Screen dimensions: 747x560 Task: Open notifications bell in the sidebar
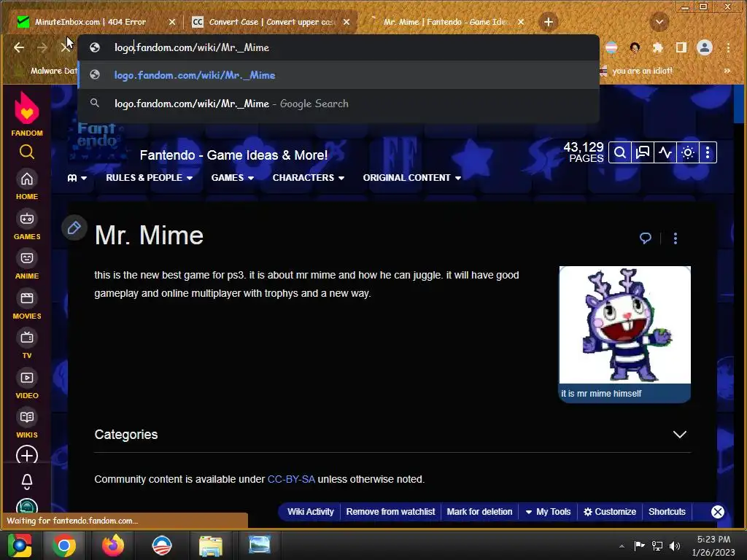[27, 481]
